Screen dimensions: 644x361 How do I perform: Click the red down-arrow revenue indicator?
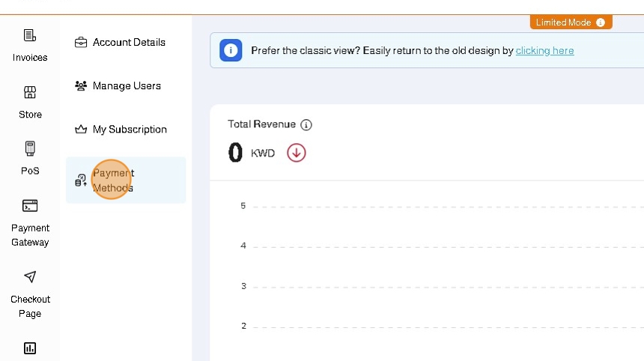(x=297, y=153)
